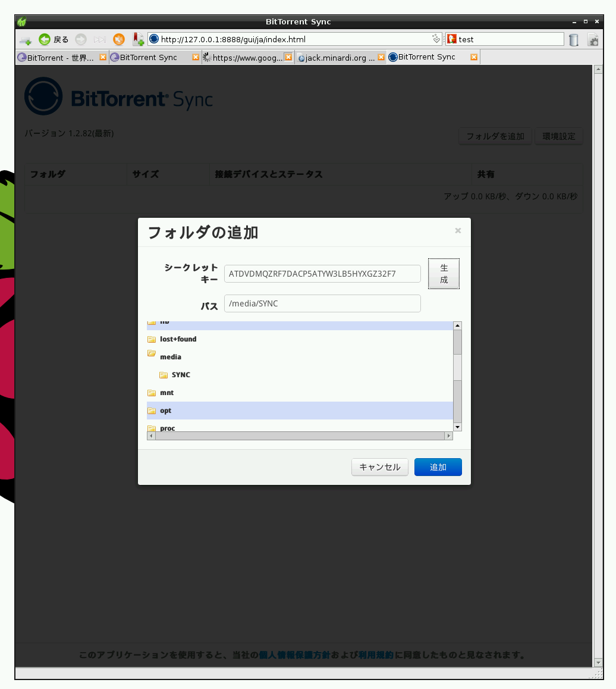Click the 'lost+found' folder icon
616x689 pixels.
[x=152, y=339]
